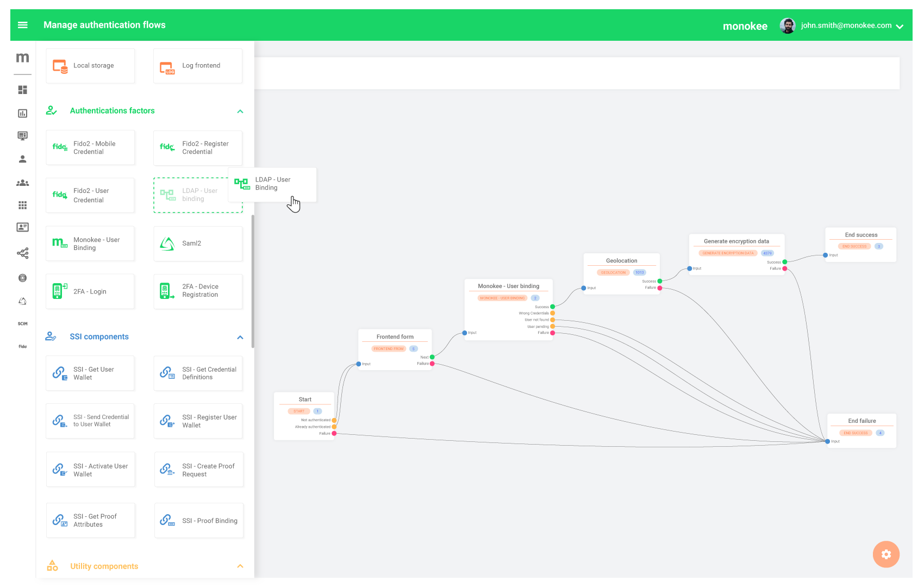
Task: Click Generate encryption data green Success port
Action: pyautogui.click(x=785, y=262)
